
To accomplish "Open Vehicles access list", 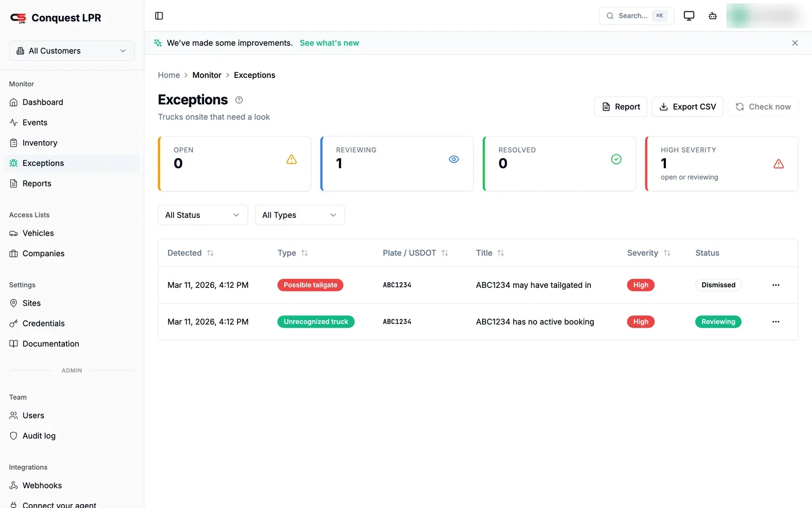I will (x=72, y=233).
